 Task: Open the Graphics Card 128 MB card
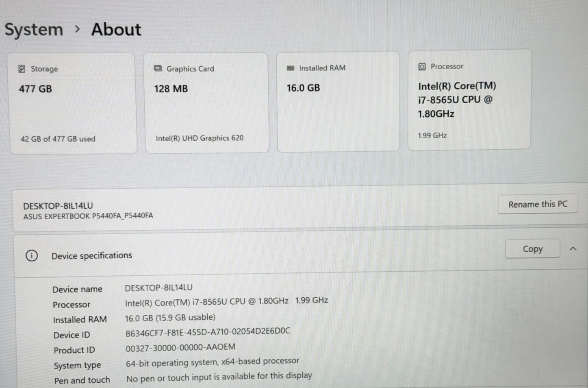tap(206, 102)
